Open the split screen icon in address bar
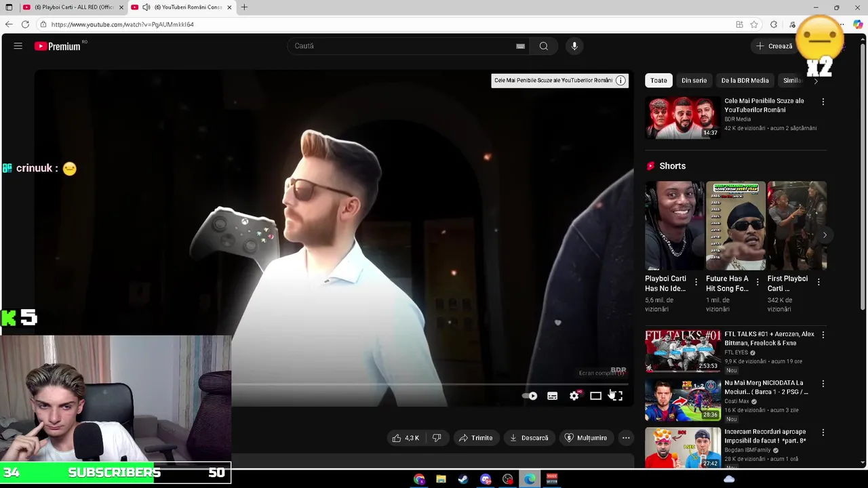Image resolution: width=868 pixels, height=488 pixels. [739, 24]
